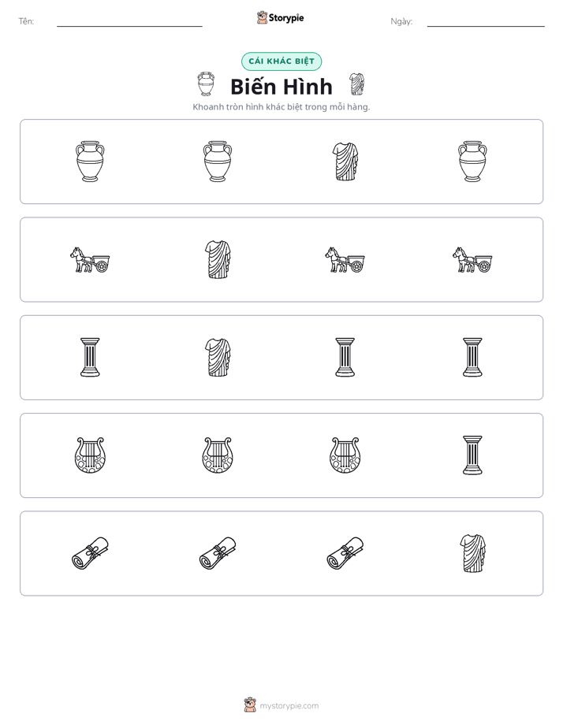563x728 pixels.
Task: Click the first column in row three
Action: tap(90, 358)
